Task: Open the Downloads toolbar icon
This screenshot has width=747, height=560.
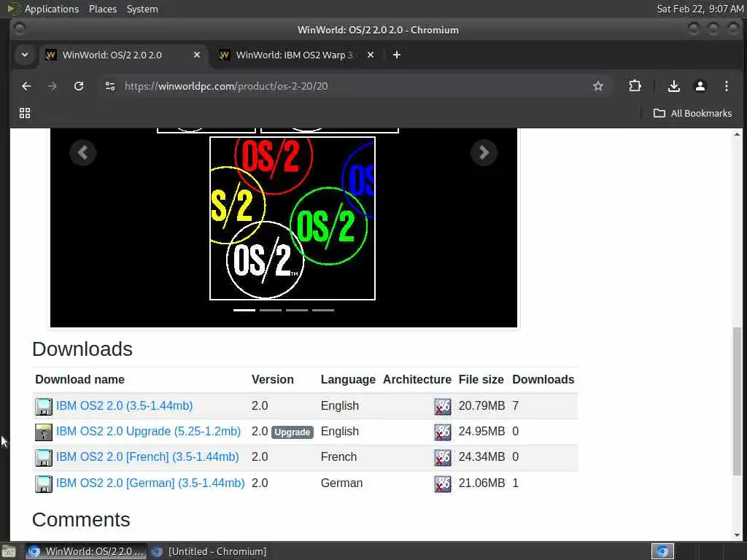Action: coord(673,86)
